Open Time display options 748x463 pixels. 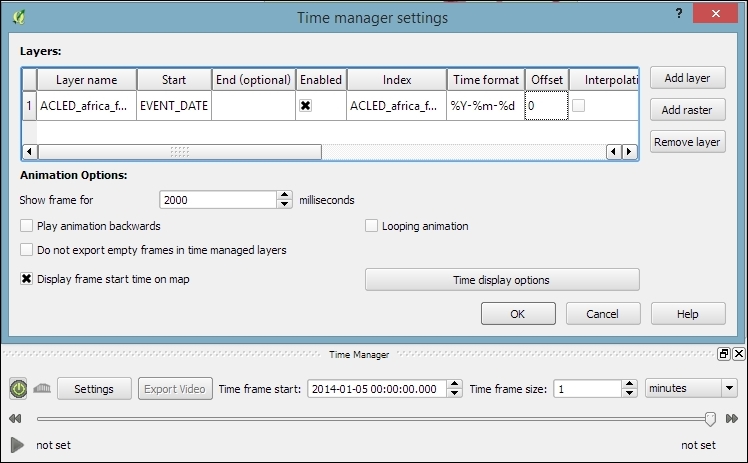click(501, 280)
